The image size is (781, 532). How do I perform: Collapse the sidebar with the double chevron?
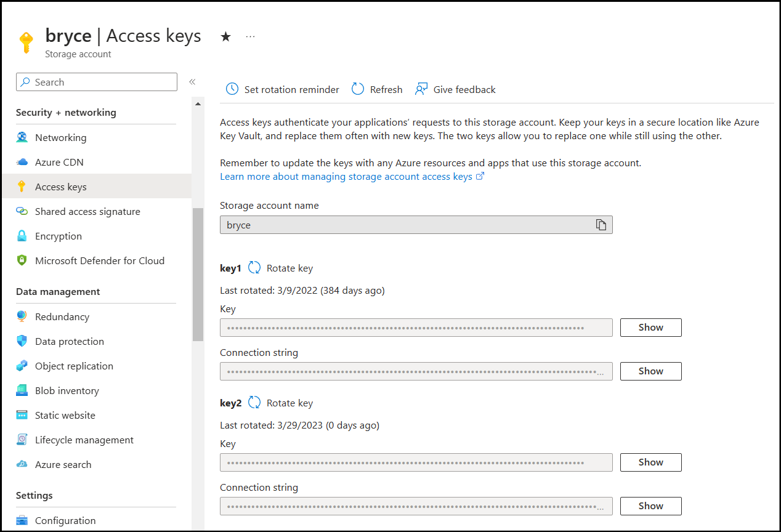(x=192, y=82)
